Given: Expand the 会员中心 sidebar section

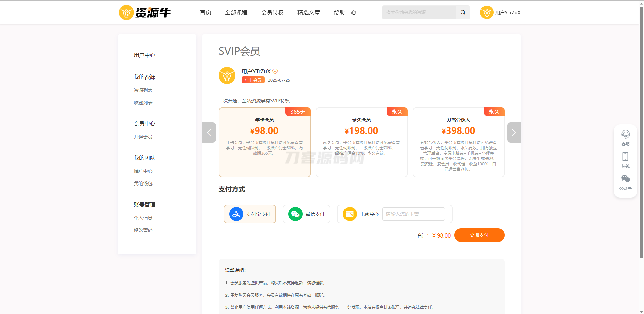Looking at the screenshot, I should 144,123.
